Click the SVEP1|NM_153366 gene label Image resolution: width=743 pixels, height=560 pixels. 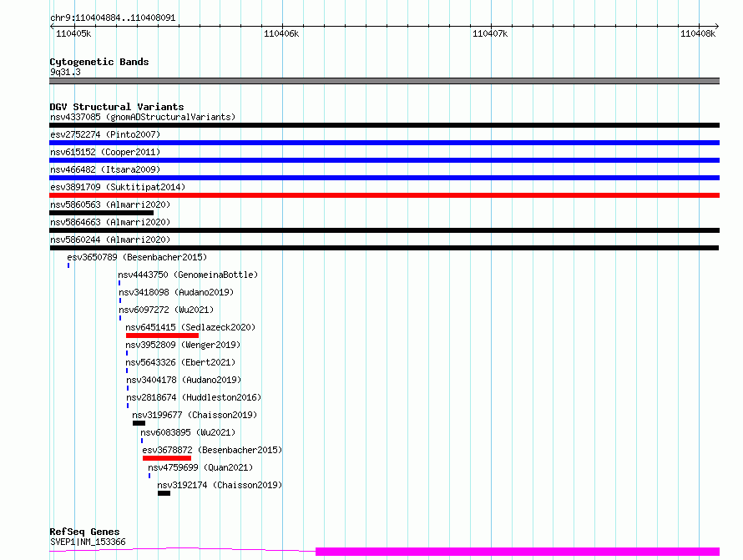click(x=88, y=542)
